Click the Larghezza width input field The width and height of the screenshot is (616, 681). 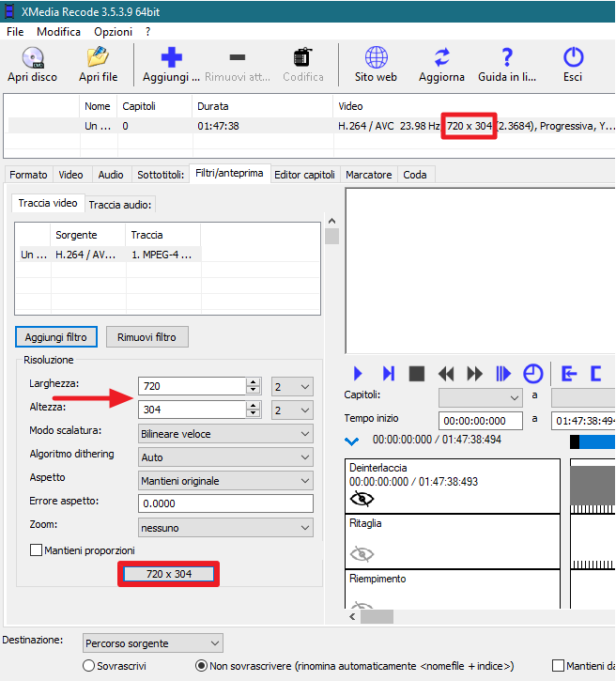click(192, 386)
